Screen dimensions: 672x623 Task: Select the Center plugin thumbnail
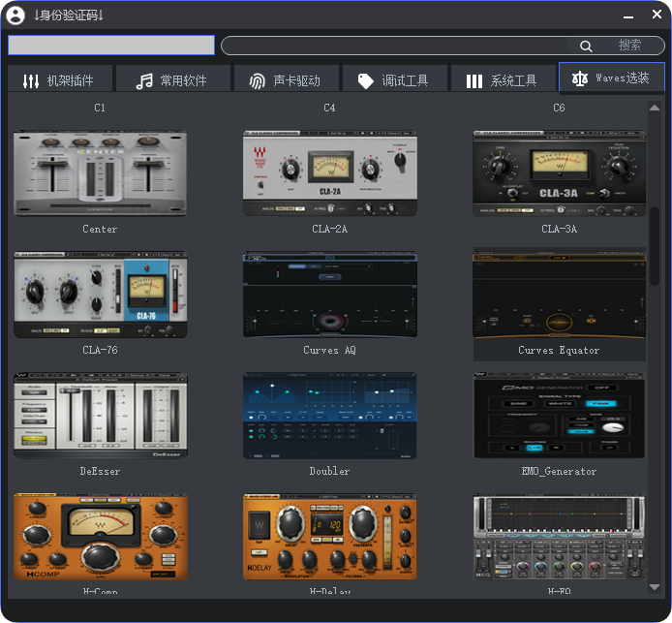101,173
